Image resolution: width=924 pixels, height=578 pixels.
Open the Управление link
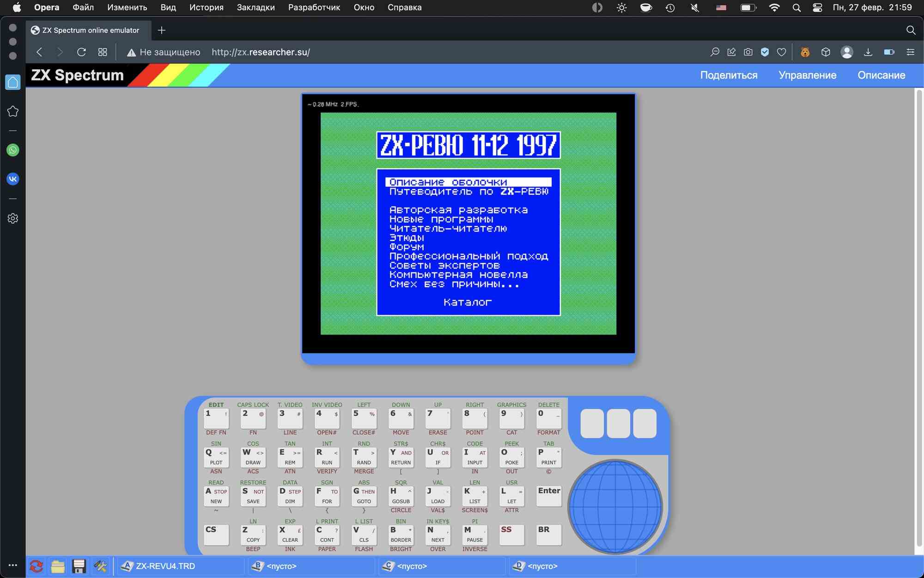[x=807, y=75]
